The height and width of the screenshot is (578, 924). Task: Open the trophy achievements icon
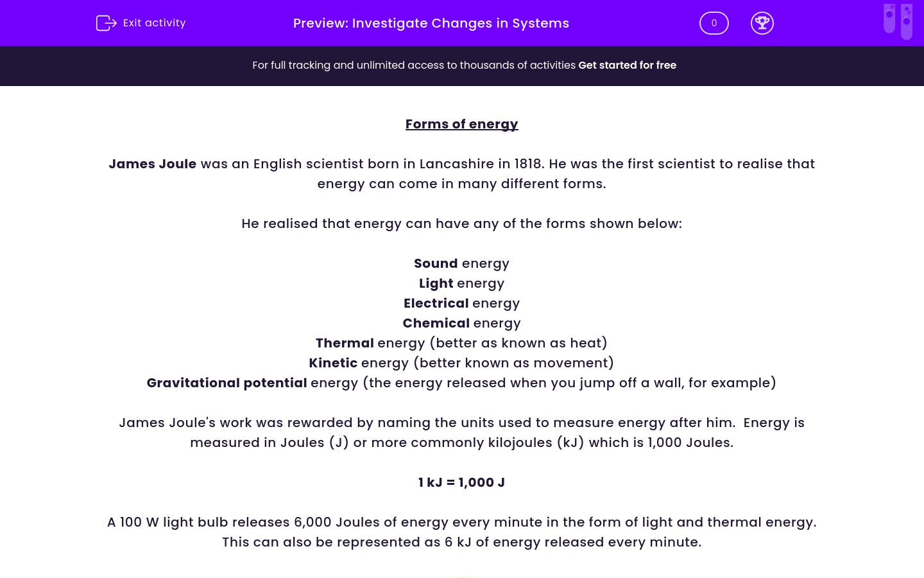click(x=762, y=23)
